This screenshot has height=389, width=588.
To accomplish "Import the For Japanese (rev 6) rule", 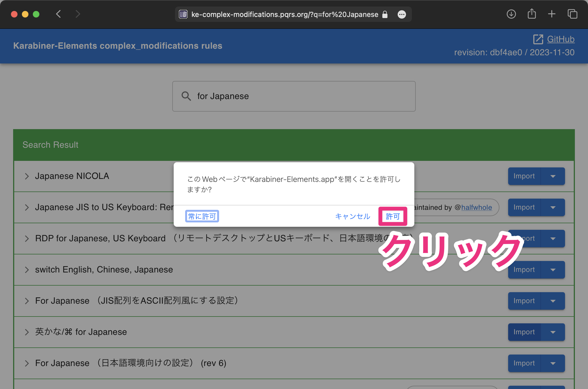I will click(524, 363).
